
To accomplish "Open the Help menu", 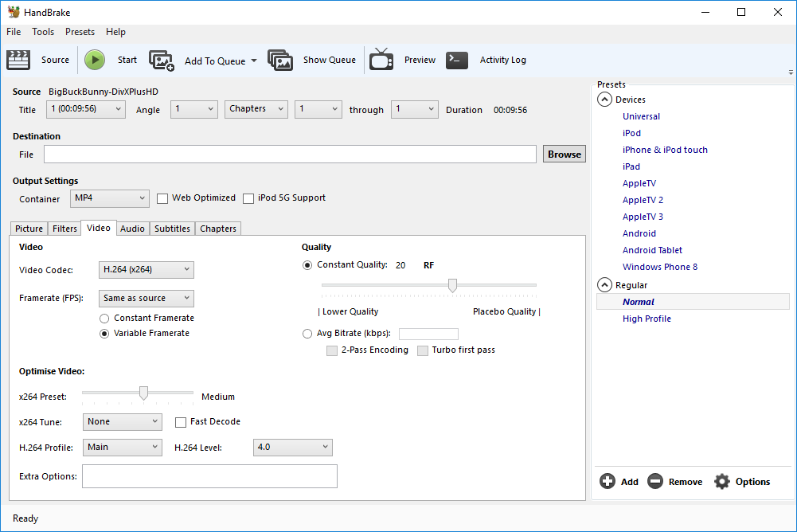I will [115, 32].
